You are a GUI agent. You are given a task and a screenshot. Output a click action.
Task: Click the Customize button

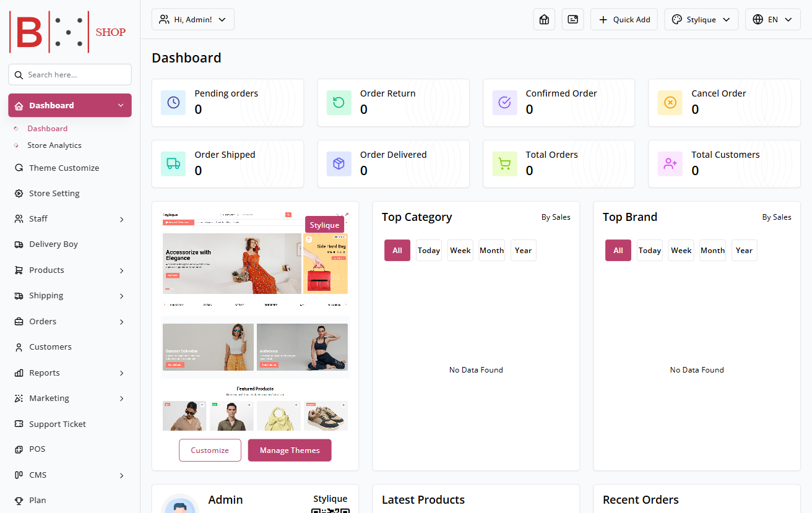[210, 450]
